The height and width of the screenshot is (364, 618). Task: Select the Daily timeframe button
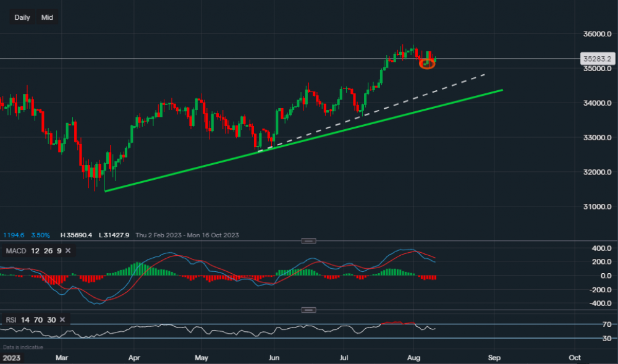pos(22,17)
